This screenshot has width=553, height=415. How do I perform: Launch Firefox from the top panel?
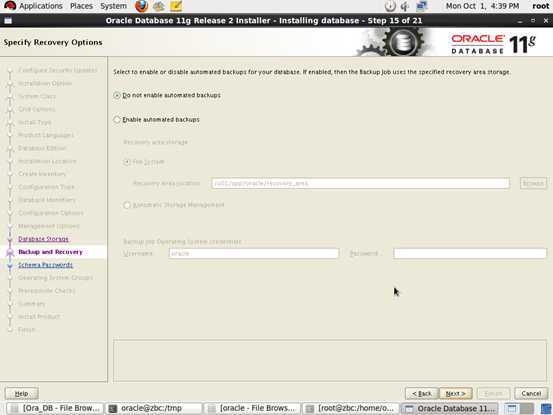point(141,6)
